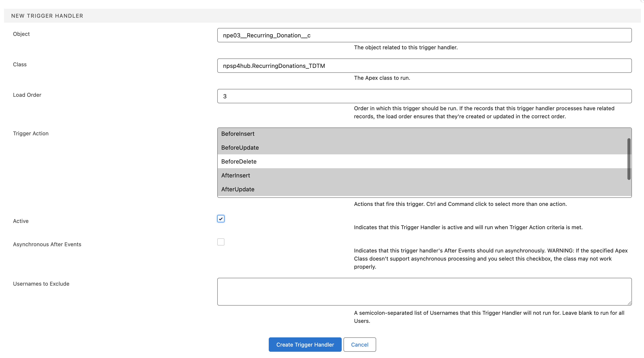Screen dimensions: 644x358
Task: Click the Active field label
Action: tap(21, 221)
